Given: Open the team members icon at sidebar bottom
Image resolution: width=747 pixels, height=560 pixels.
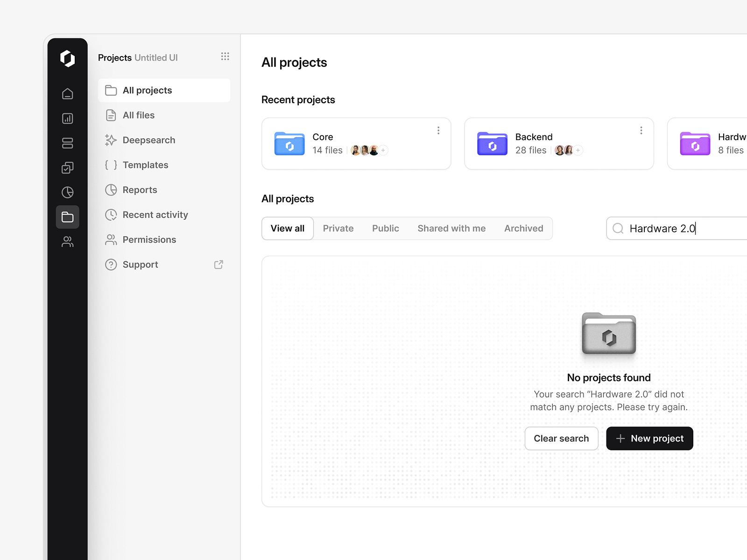Looking at the screenshot, I should pyautogui.click(x=68, y=242).
